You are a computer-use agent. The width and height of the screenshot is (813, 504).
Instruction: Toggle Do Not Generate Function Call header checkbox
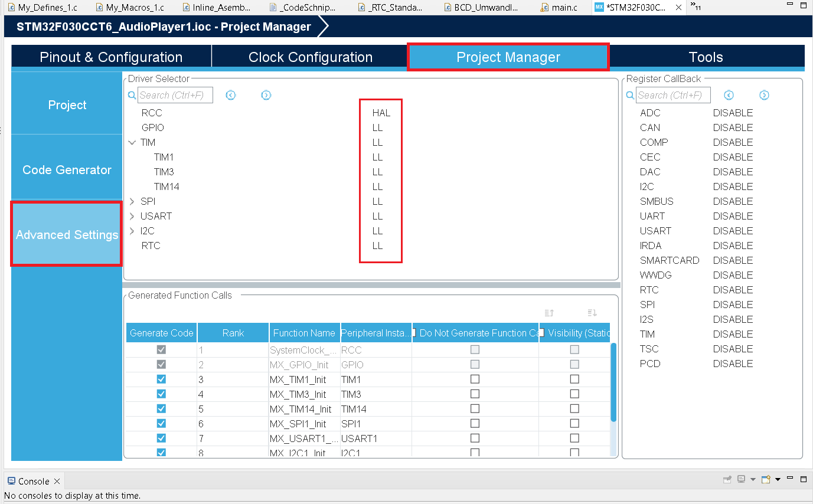[x=414, y=332]
